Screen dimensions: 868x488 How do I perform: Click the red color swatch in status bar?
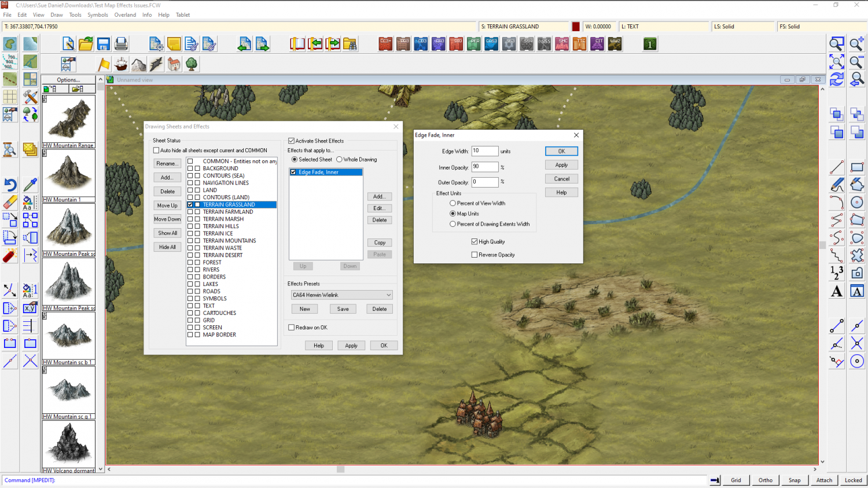click(576, 27)
